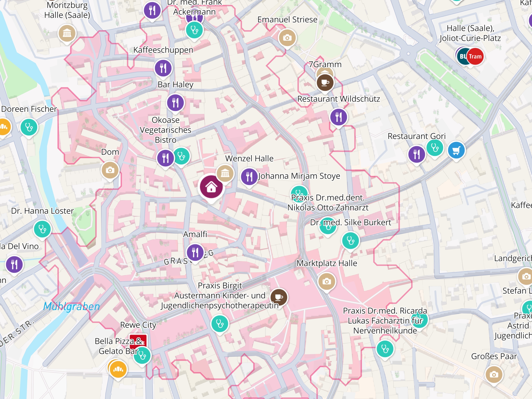Open the Kaffeeschuppen restaurant pin
This screenshot has width=532, height=399.
click(163, 68)
